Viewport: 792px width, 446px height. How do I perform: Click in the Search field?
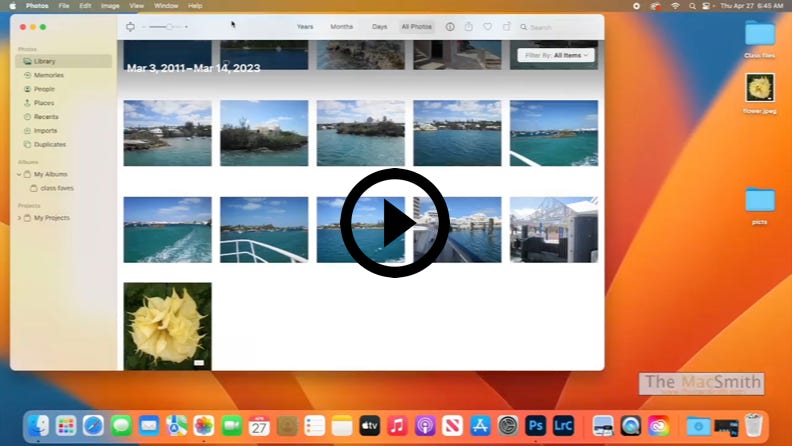[x=558, y=27]
